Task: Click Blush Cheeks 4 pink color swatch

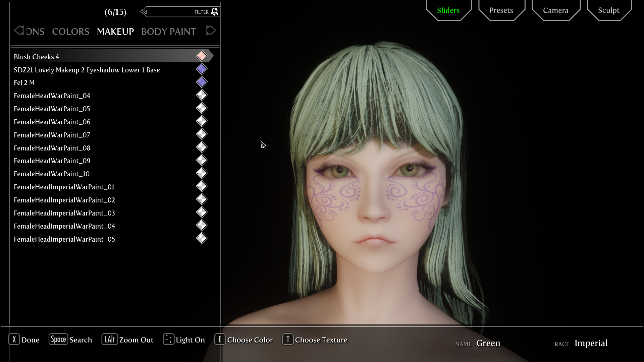Action: (x=202, y=56)
